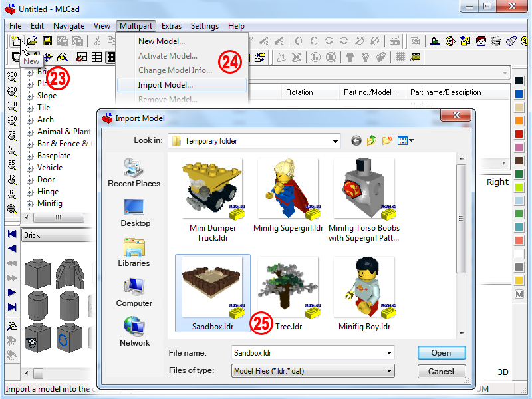Click the go-to-first-step arrow icon
This screenshot has height=399, width=532.
(x=12, y=234)
